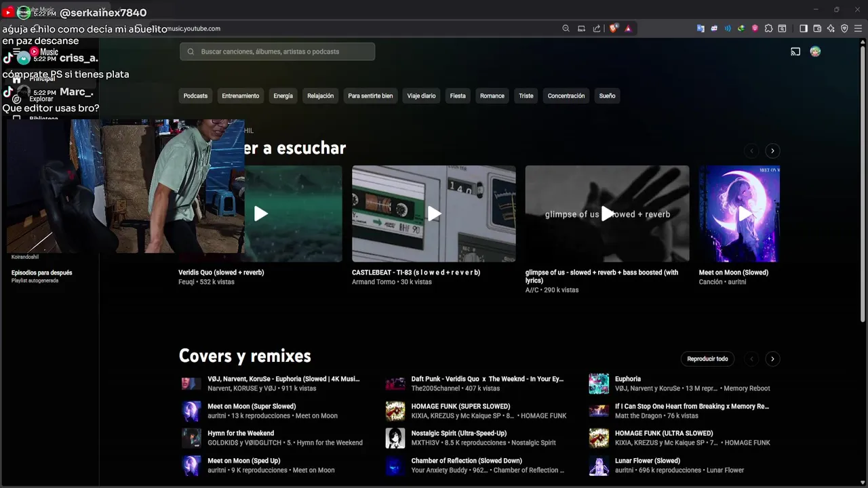Click HOMAGE FUNK (SUPER SLOWED) thumbnail

coord(395,411)
